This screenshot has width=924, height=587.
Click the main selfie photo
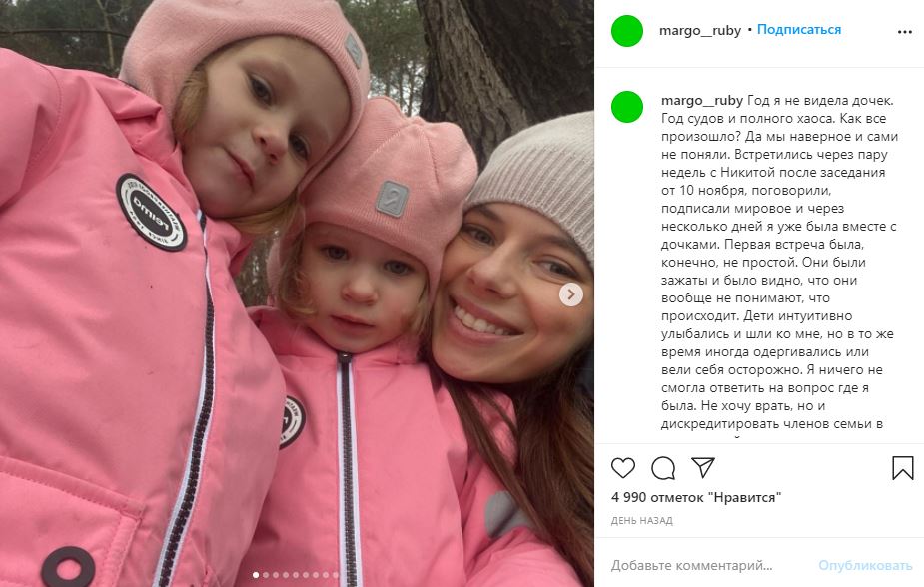[297, 293]
